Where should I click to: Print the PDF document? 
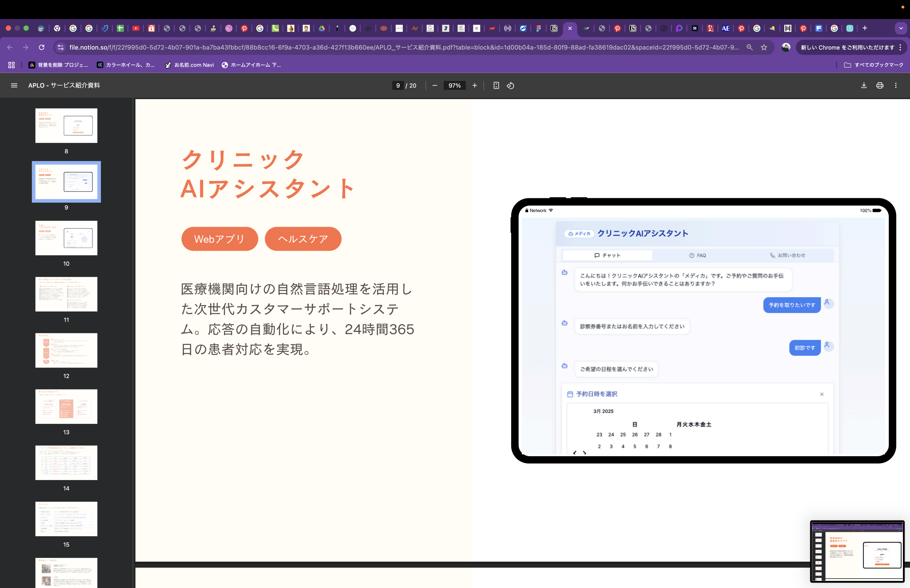880,85
